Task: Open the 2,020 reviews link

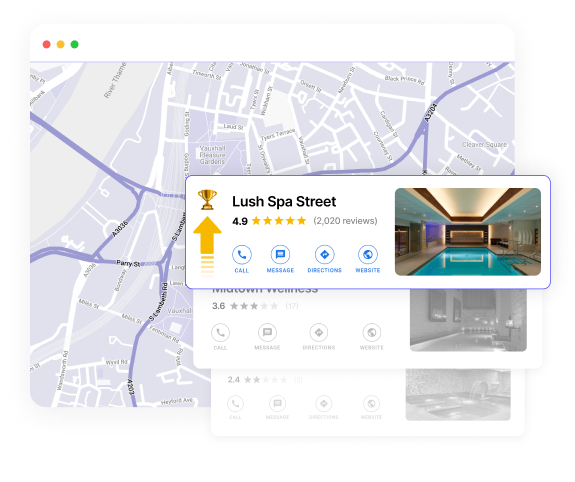Action: 345,221
